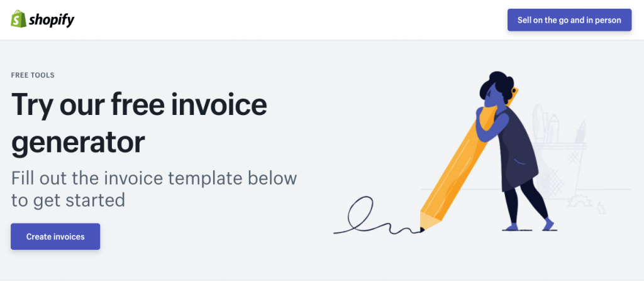Click the Try our free invoice generator heading
This screenshot has height=282, width=644.
click(x=139, y=123)
